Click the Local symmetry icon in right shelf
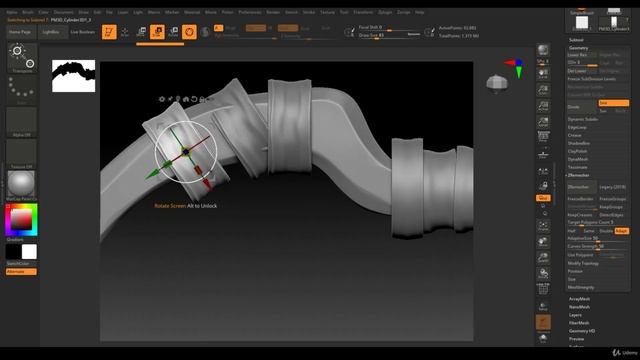 [543, 171]
